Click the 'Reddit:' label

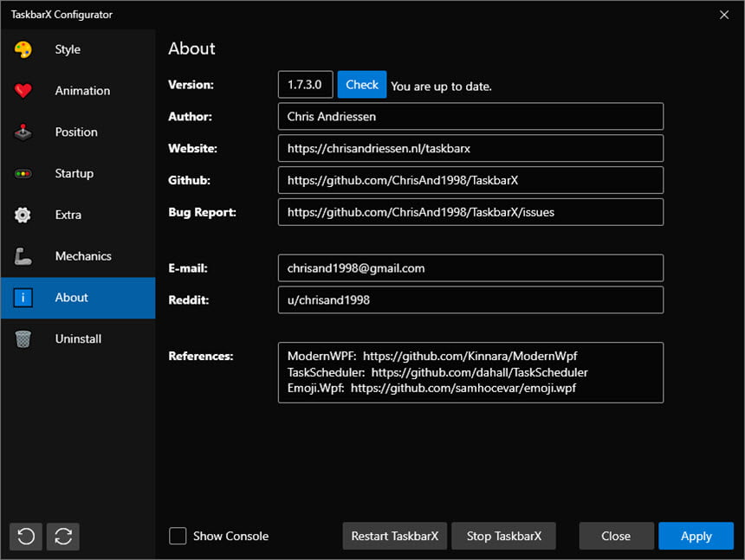pos(189,300)
